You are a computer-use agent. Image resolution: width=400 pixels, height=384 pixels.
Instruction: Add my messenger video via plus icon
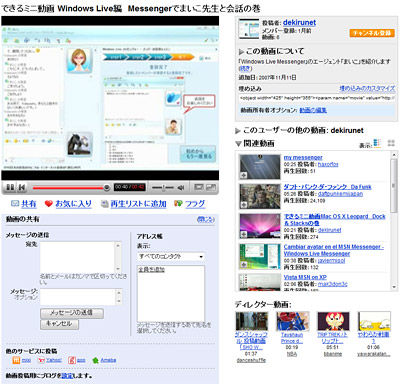pyautogui.click(x=244, y=176)
